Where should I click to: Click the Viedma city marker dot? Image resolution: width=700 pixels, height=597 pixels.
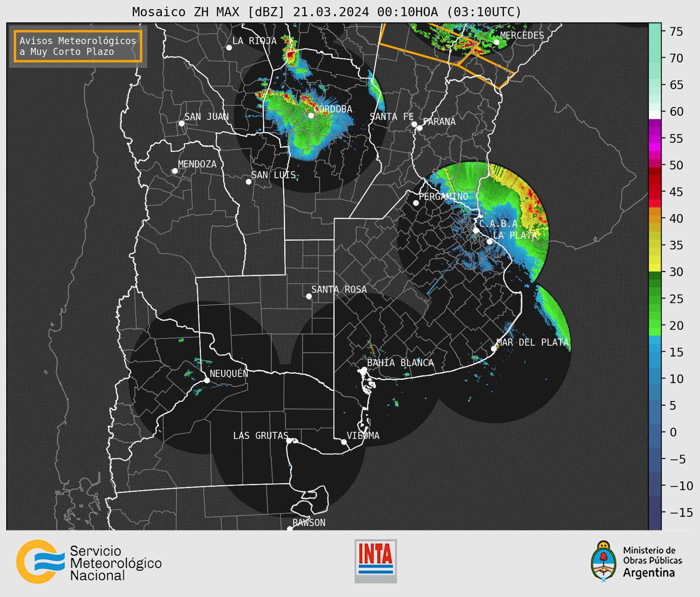click(x=344, y=442)
